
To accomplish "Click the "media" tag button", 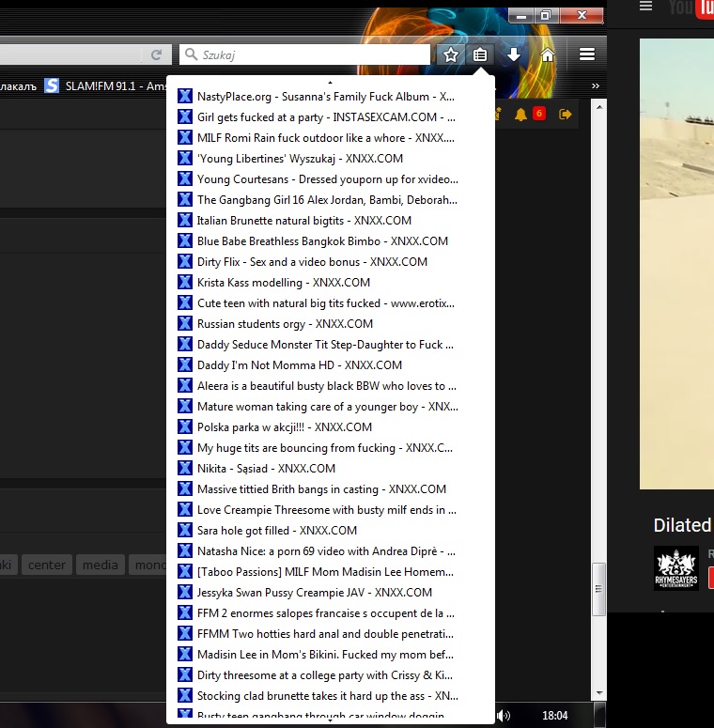I will coord(100,565).
